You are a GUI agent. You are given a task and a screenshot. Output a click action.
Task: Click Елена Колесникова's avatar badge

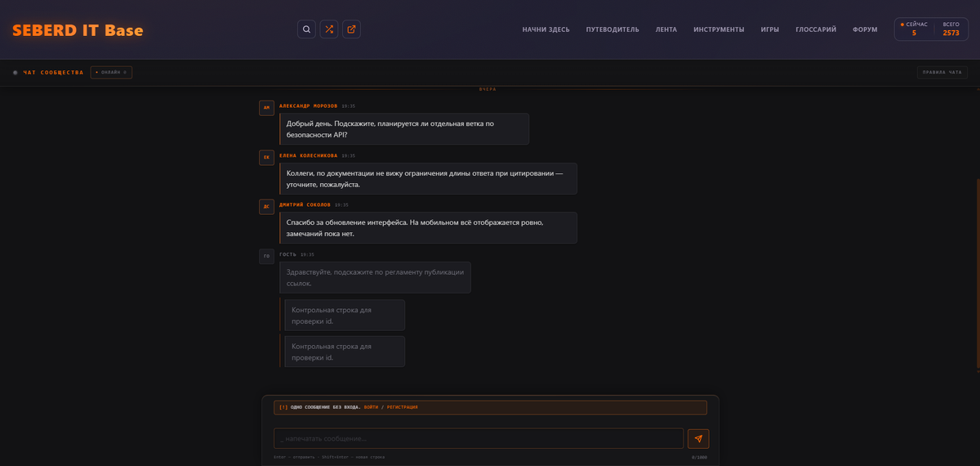(x=266, y=158)
